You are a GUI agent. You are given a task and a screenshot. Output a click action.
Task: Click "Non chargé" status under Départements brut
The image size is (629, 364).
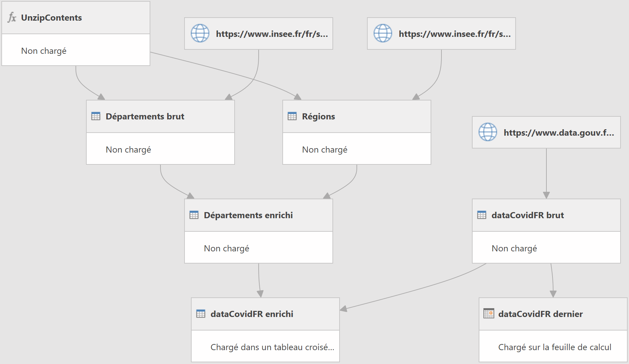coord(128,150)
